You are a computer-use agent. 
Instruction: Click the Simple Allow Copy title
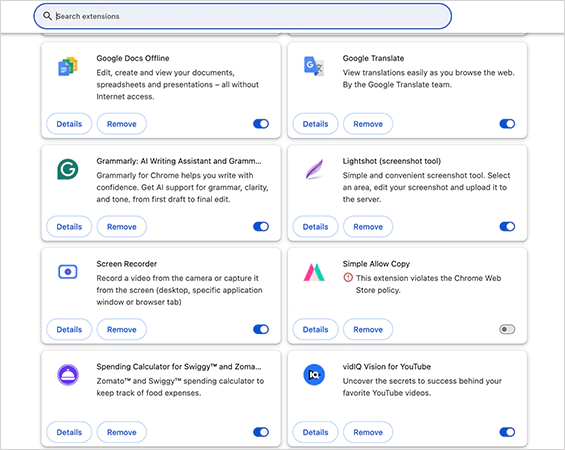point(376,263)
